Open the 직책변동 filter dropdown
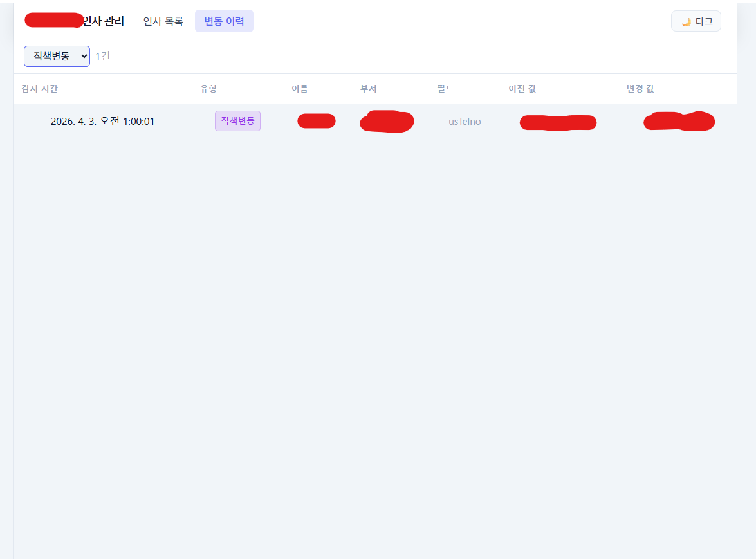 [57, 56]
